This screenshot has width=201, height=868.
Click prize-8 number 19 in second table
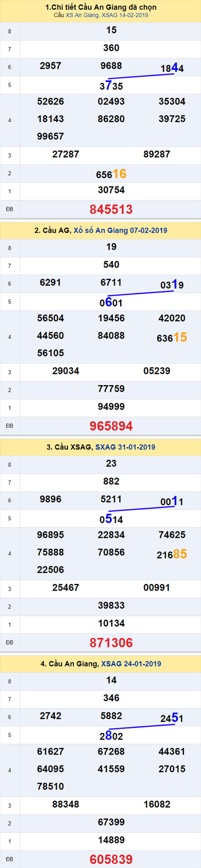111,247
